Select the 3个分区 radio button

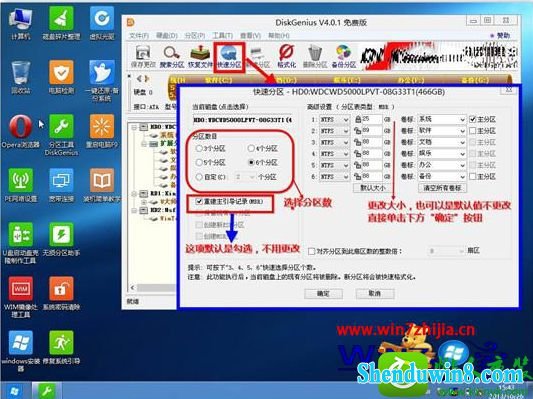point(199,148)
